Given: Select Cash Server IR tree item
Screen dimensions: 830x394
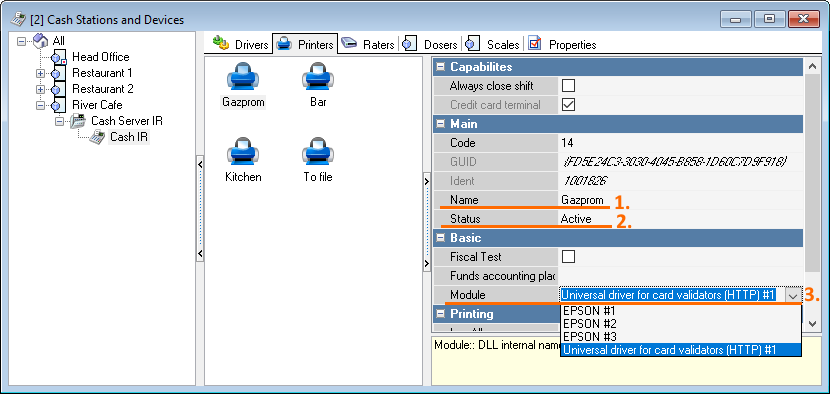Looking at the screenshot, I should coord(127,121).
